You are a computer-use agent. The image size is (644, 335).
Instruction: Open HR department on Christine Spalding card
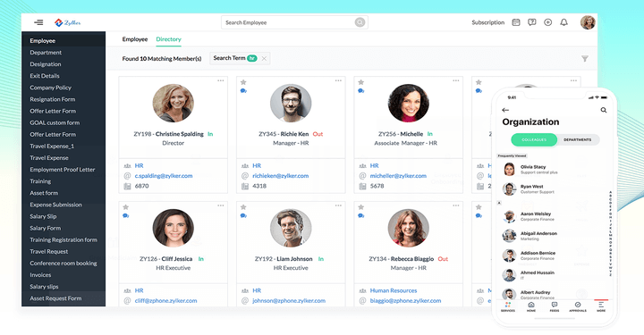140,165
